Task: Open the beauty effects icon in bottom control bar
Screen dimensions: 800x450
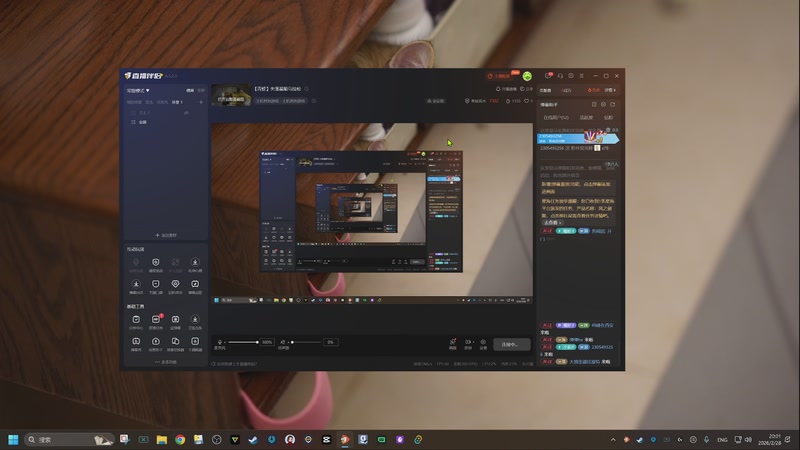Action: tap(453, 344)
